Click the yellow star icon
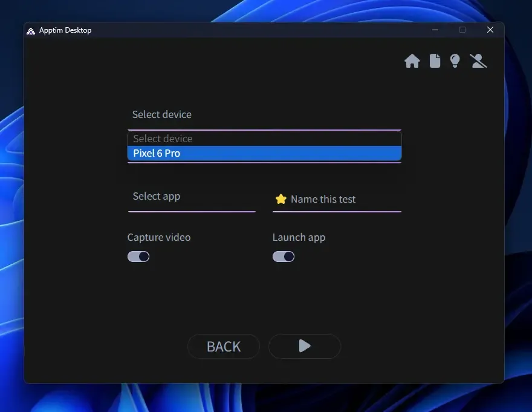This screenshot has height=412, width=532. 281,199
